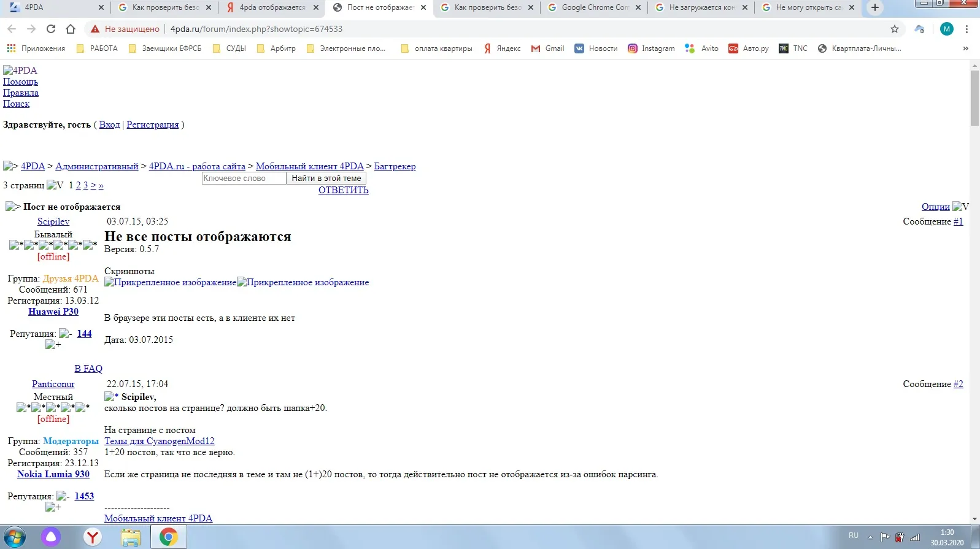Viewport: 980px width, 549px height.
Task: Open the оплата квартиры bookmark folder
Action: tap(436, 48)
